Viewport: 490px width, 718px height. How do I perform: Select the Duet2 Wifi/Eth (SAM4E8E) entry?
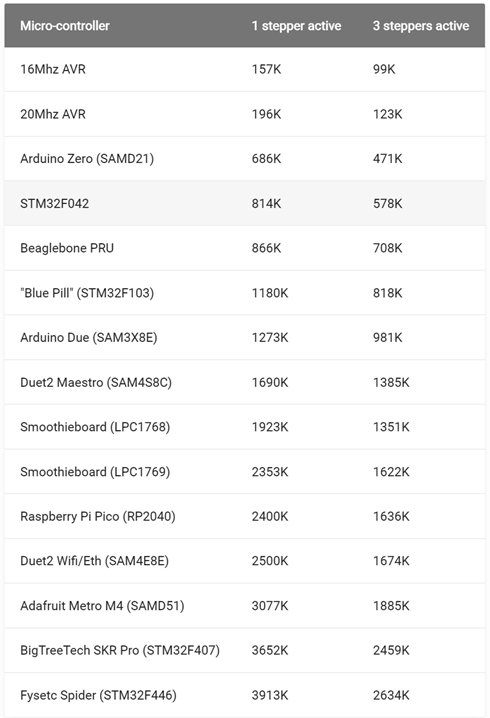(94, 561)
